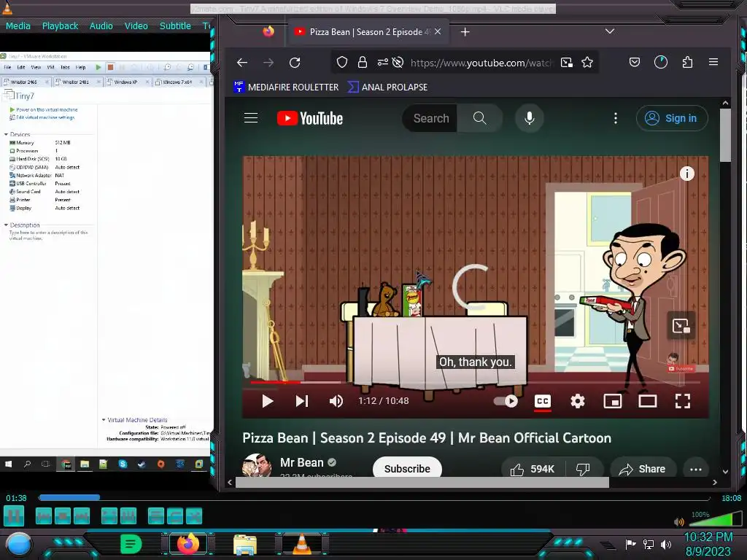Viewport: 747px width, 560px height.
Task: Subscribe to Mr Bean channel
Action: pyautogui.click(x=407, y=469)
